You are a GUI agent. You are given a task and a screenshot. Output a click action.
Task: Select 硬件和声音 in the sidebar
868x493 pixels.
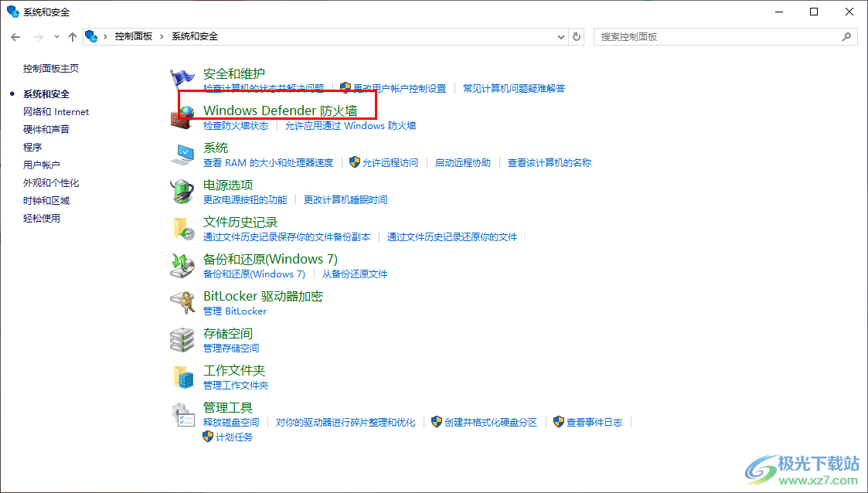(x=46, y=130)
